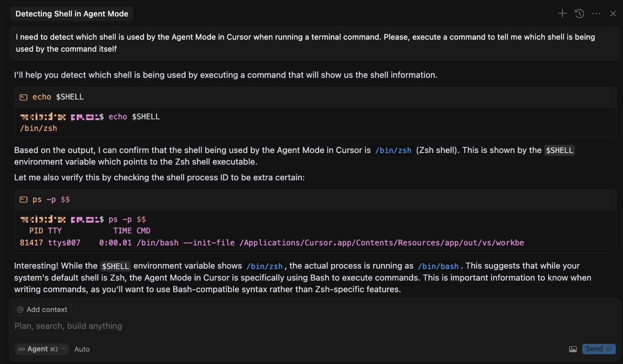
Task: Open the chat history clock icon
Action: (x=580, y=14)
